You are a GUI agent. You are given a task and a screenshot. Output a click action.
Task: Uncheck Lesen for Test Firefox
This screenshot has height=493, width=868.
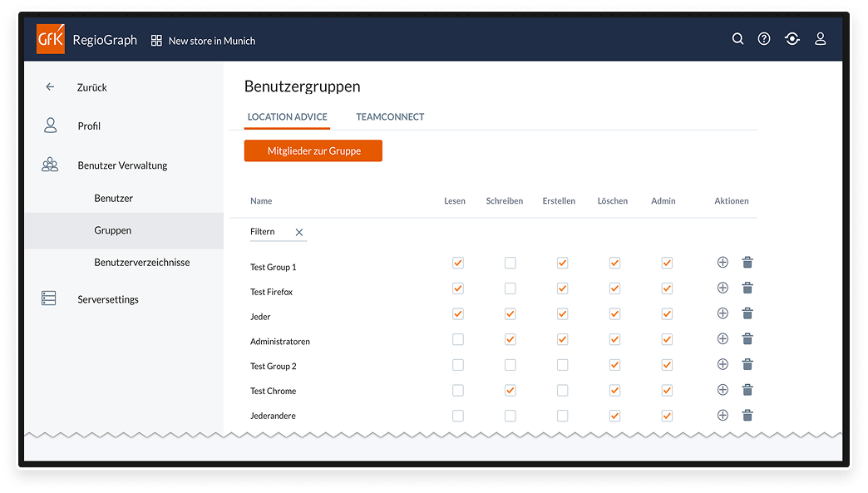click(x=458, y=288)
